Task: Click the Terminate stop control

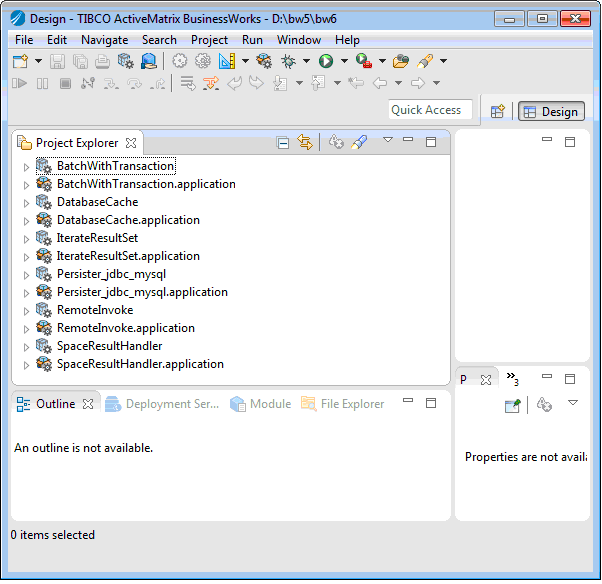Action: (x=65, y=83)
